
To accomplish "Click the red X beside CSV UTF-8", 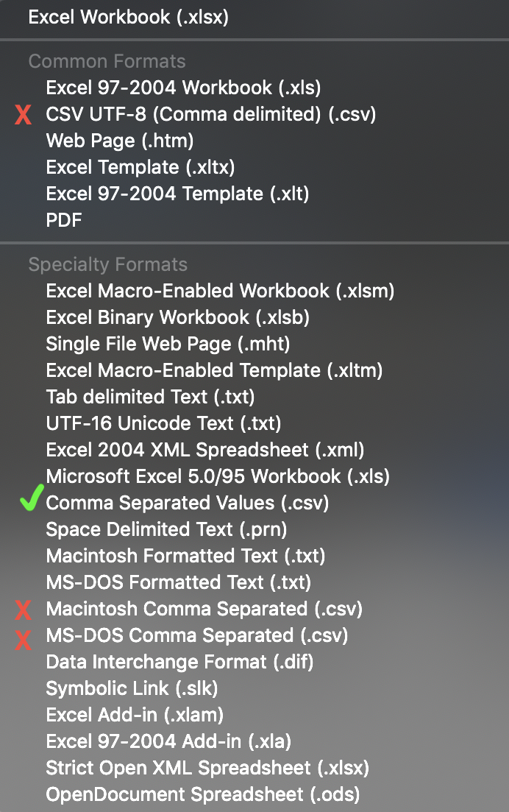I will [x=24, y=115].
